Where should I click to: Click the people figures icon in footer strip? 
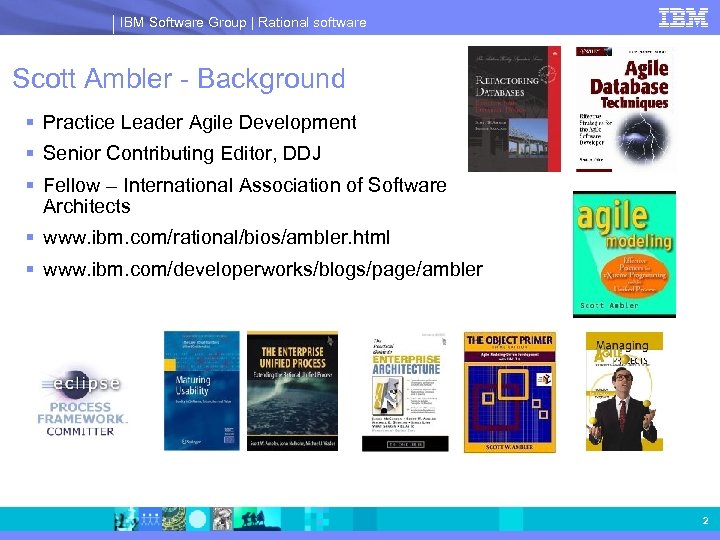coord(150,519)
